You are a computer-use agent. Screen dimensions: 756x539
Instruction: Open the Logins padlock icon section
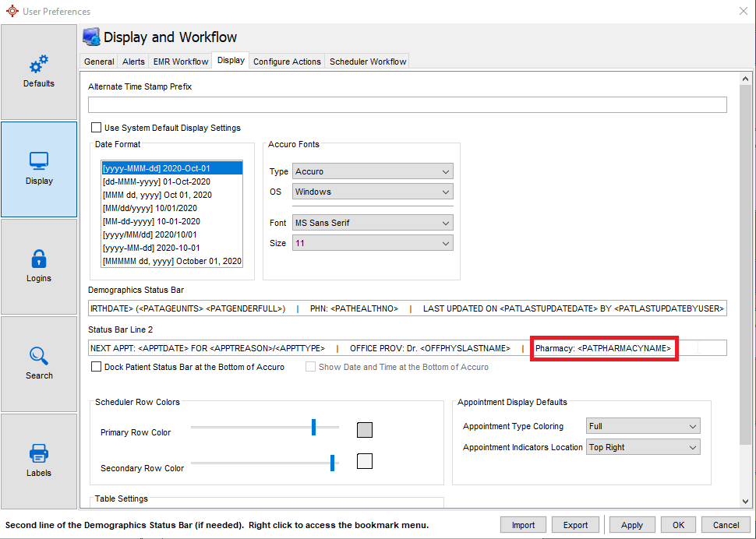click(x=39, y=266)
